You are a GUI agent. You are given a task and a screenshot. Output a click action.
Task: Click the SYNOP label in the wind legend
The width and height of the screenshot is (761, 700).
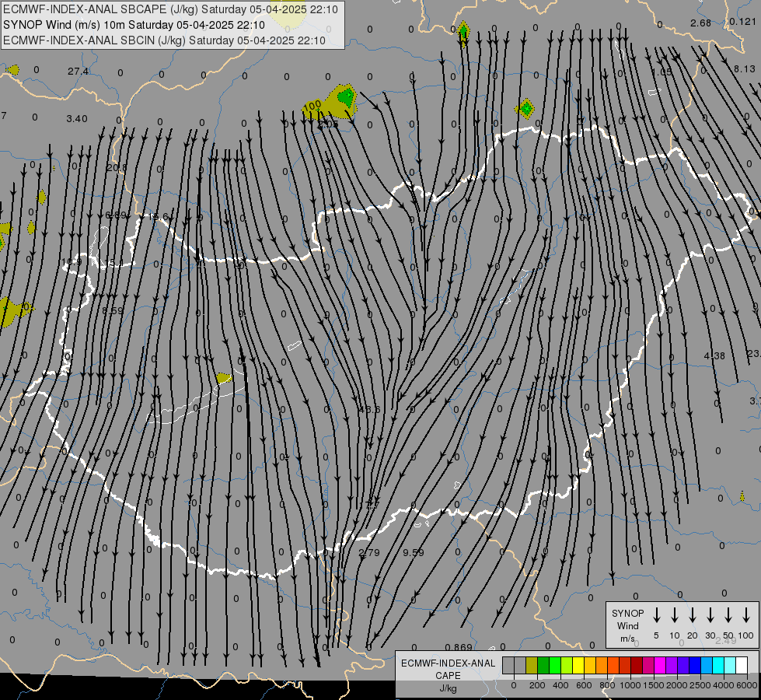627,613
